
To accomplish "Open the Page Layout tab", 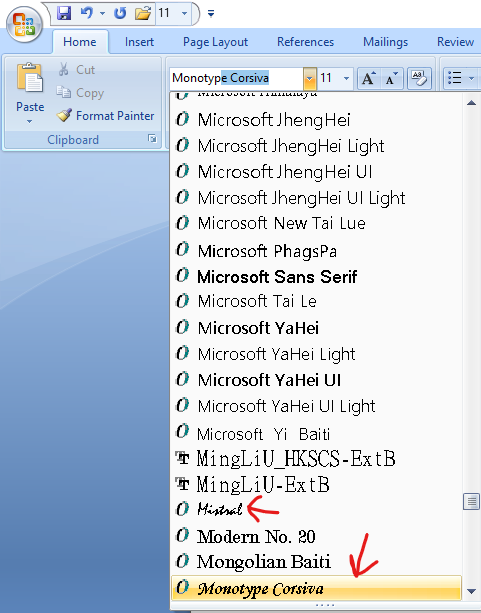I will pyautogui.click(x=215, y=42).
